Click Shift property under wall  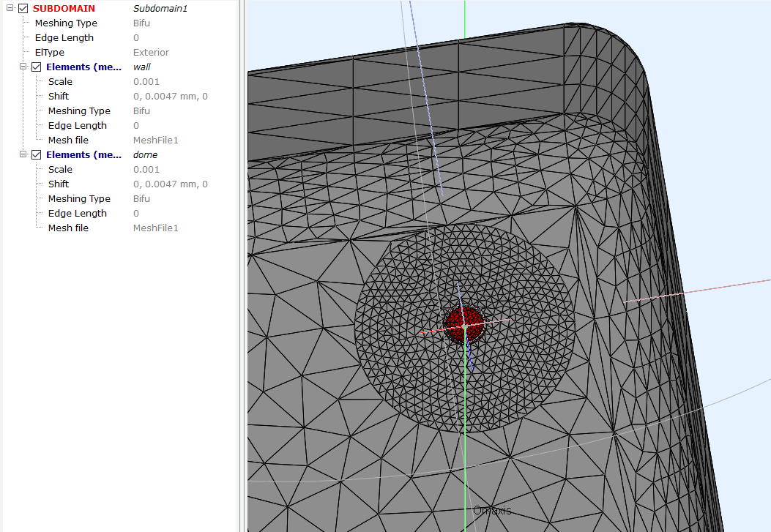[x=59, y=97]
